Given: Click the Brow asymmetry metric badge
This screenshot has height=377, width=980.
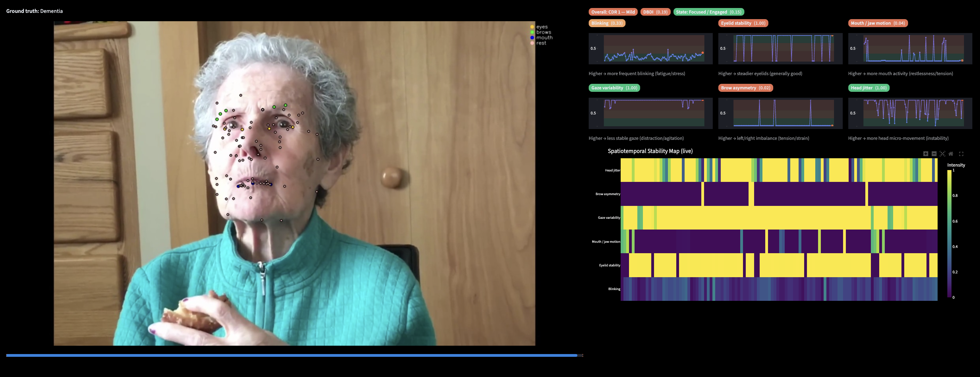Looking at the screenshot, I should 745,88.
